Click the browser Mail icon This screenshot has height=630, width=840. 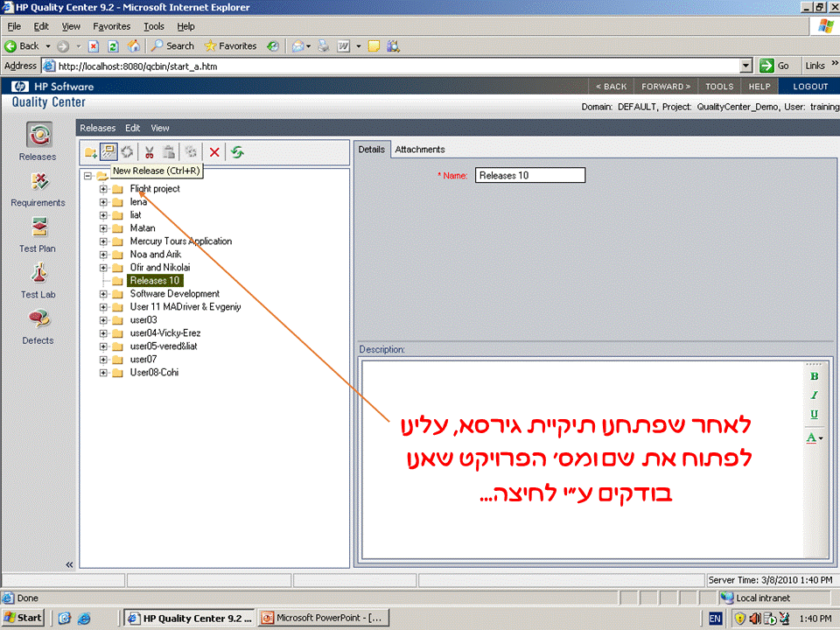(297, 46)
